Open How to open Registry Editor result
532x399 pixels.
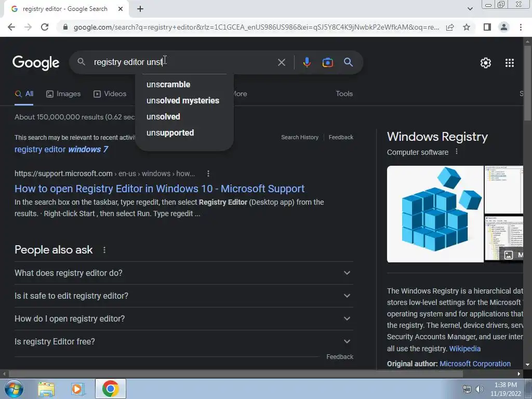(159, 189)
